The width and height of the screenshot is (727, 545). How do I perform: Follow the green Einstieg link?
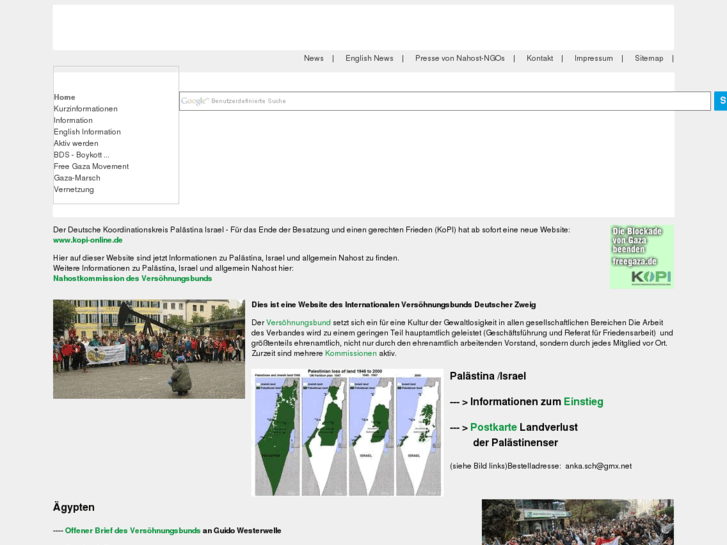[583, 401]
